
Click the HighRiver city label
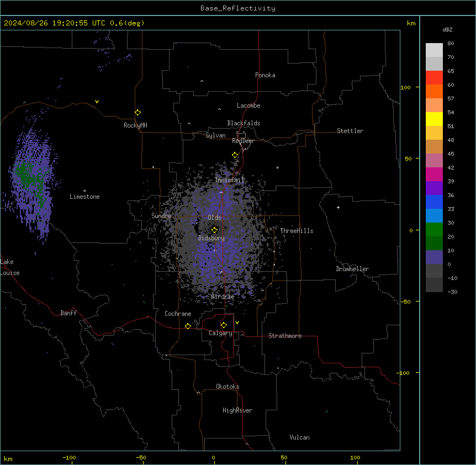point(237,410)
